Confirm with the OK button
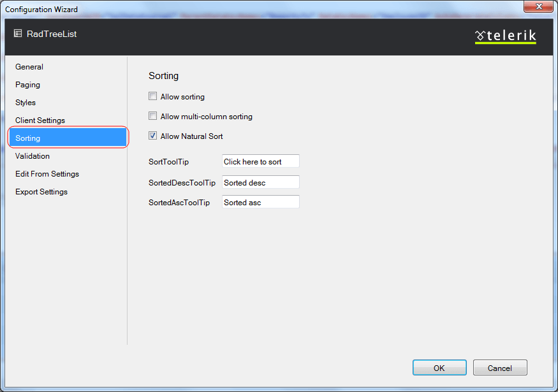The height and width of the screenshot is (392, 558). point(439,367)
